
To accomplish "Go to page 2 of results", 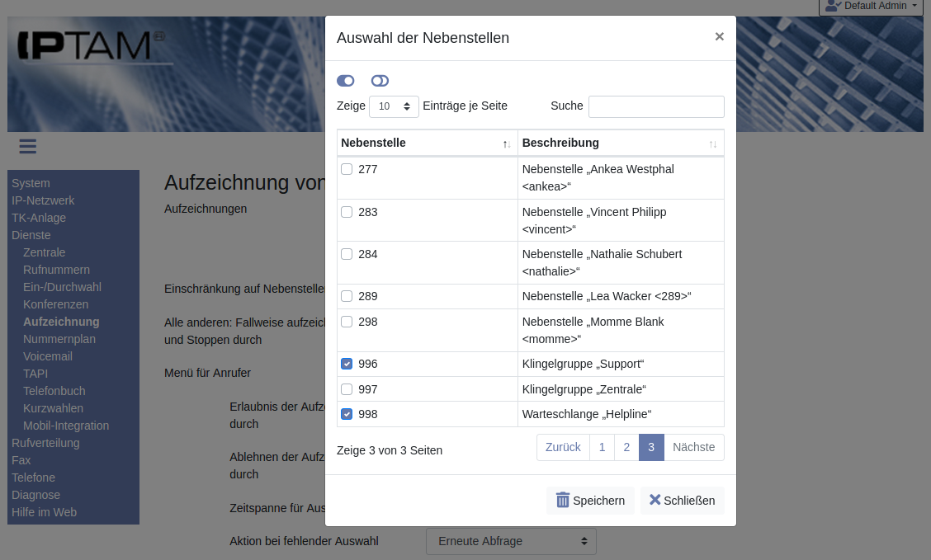I will 626,447.
